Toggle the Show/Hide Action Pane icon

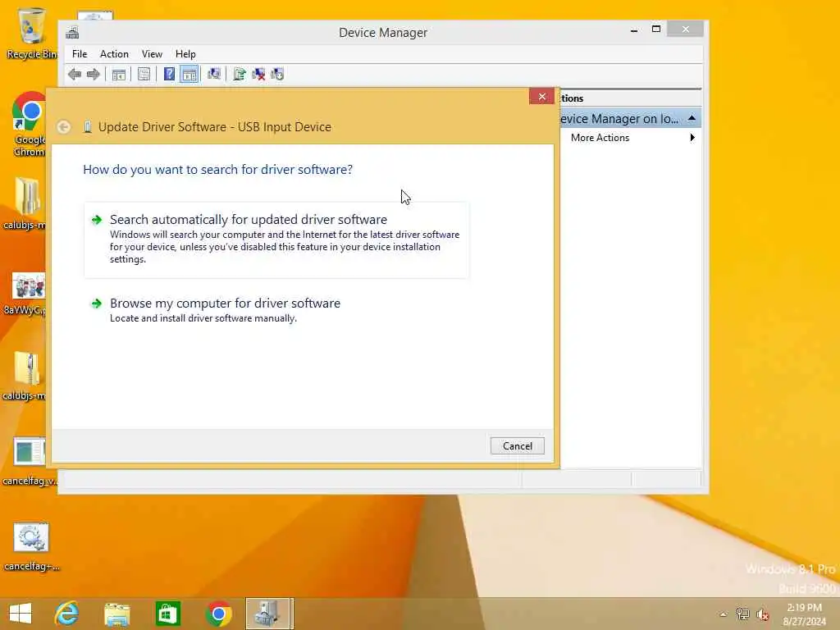(189, 74)
